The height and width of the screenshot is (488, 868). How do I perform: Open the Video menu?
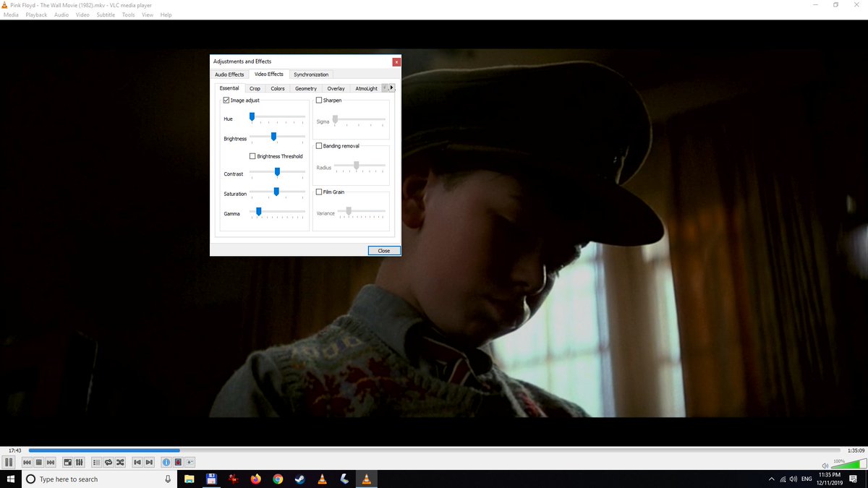(83, 14)
